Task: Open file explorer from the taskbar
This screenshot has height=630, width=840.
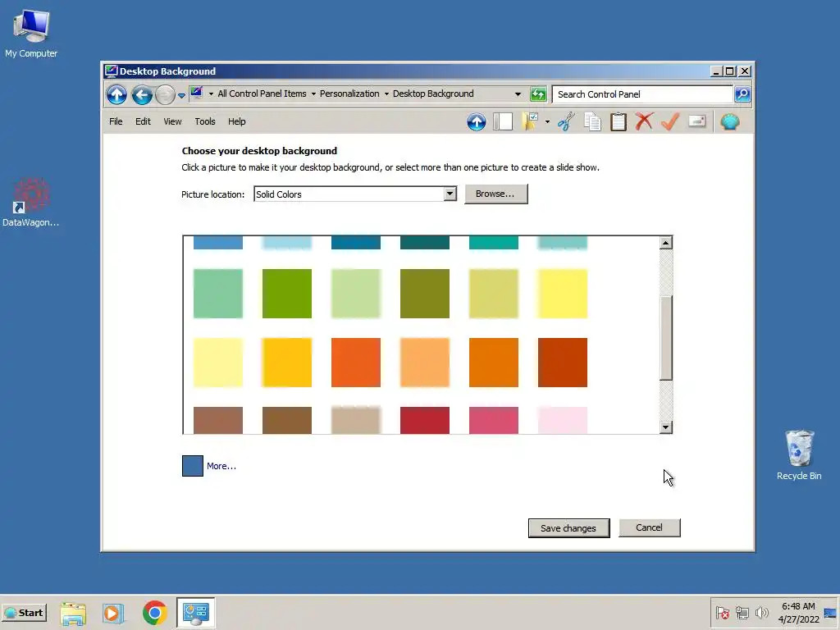Action: tap(73, 613)
